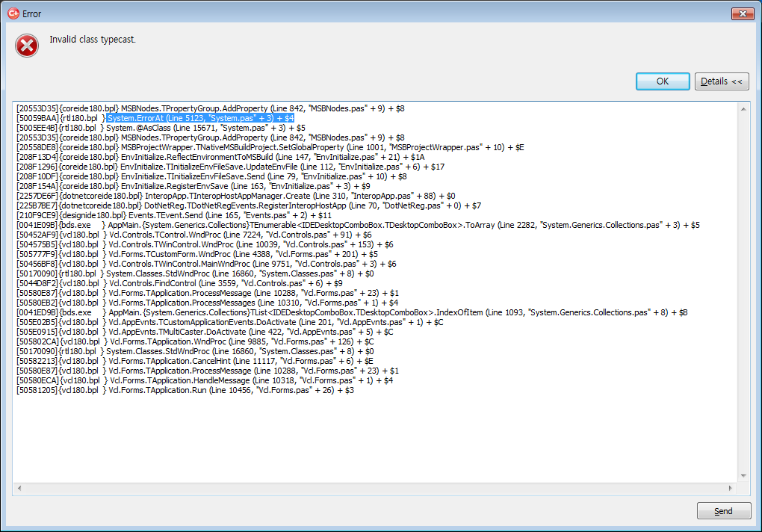Click the scrollbar up arrow
The height and width of the screenshot is (532, 762).
point(743,109)
